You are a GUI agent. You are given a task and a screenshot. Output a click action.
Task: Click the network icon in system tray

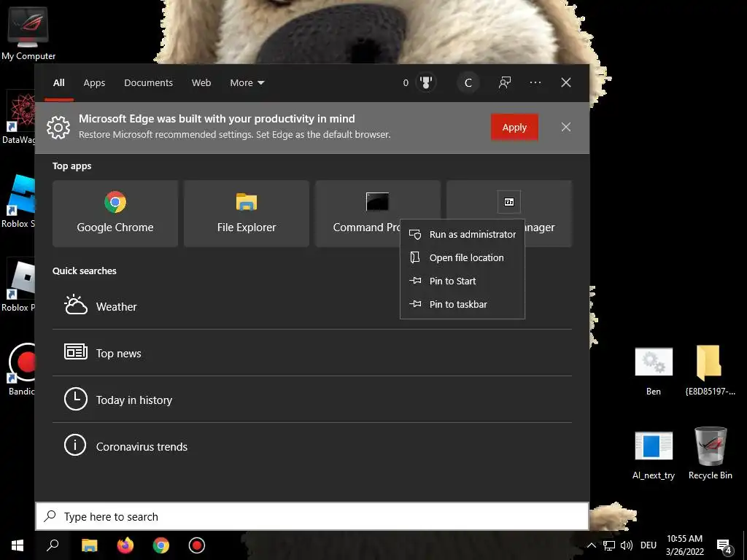click(609, 545)
